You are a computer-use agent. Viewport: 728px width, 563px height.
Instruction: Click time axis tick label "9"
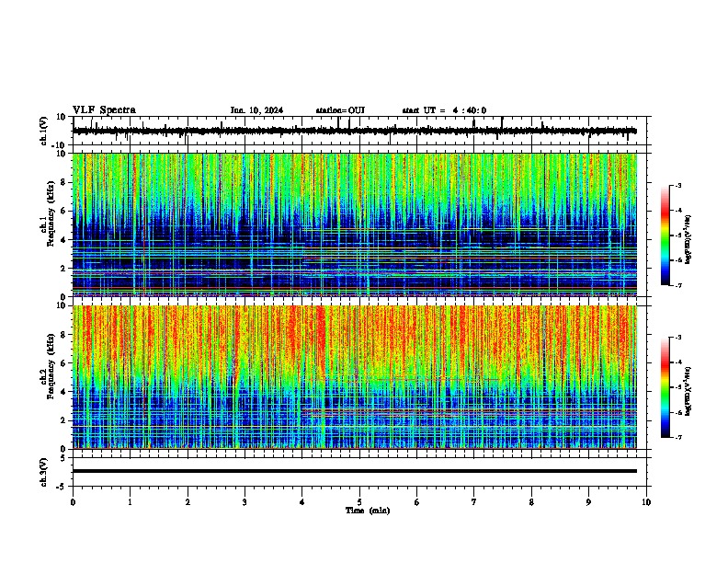pos(588,502)
